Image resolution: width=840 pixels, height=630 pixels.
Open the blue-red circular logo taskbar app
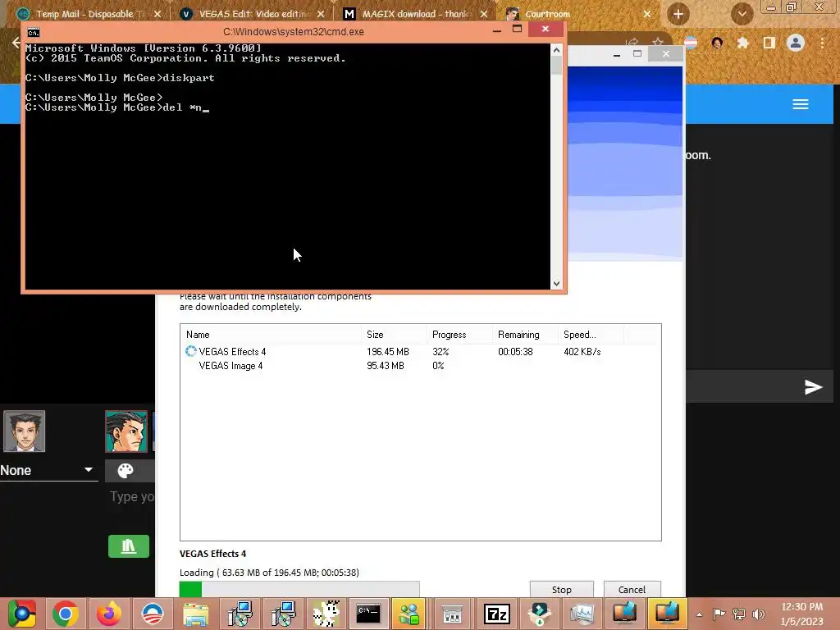[152, 614]
